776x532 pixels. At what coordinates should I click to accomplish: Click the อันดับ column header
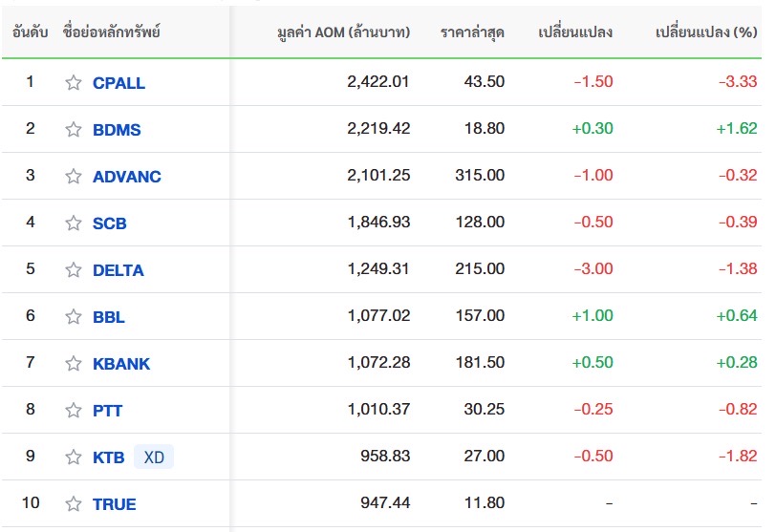30,32
